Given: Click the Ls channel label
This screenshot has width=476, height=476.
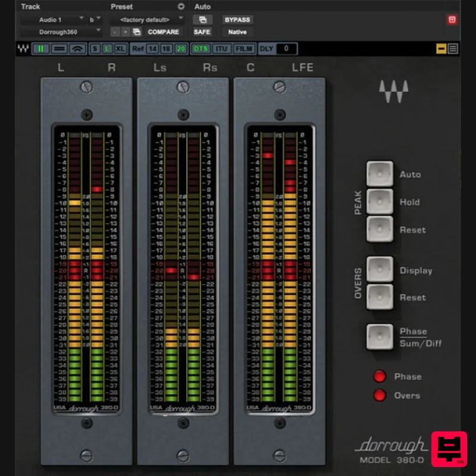Looking at the screenshot, I should (x=159, y=67).
